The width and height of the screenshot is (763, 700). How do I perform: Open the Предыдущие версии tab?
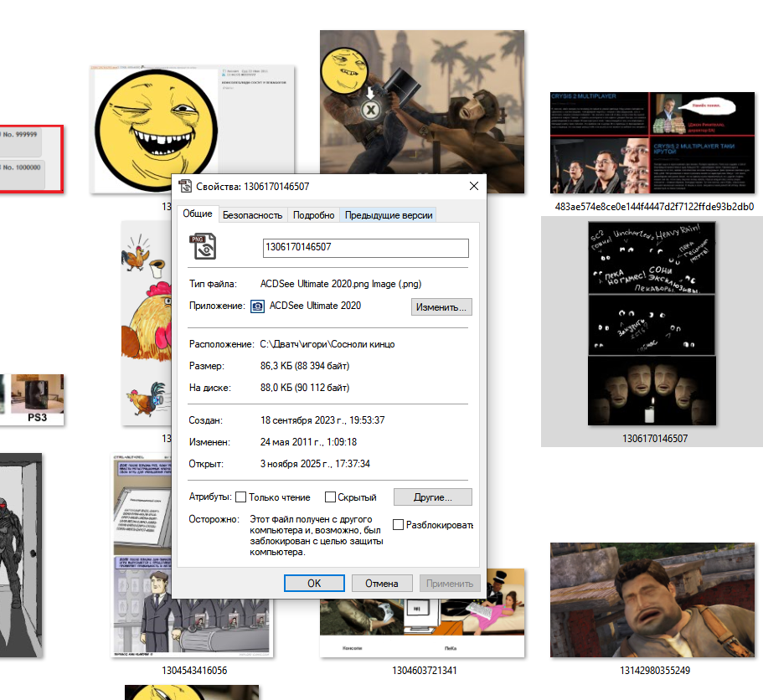389,215
